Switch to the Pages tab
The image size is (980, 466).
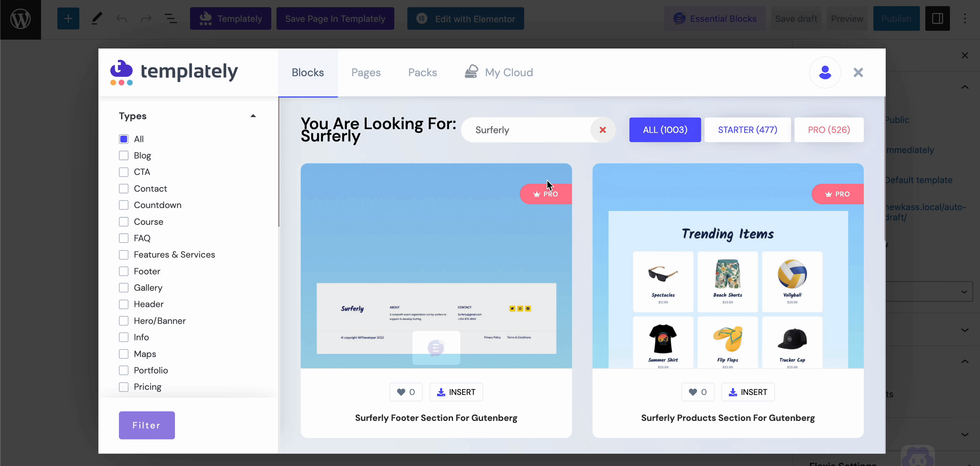tap(366, 72)
